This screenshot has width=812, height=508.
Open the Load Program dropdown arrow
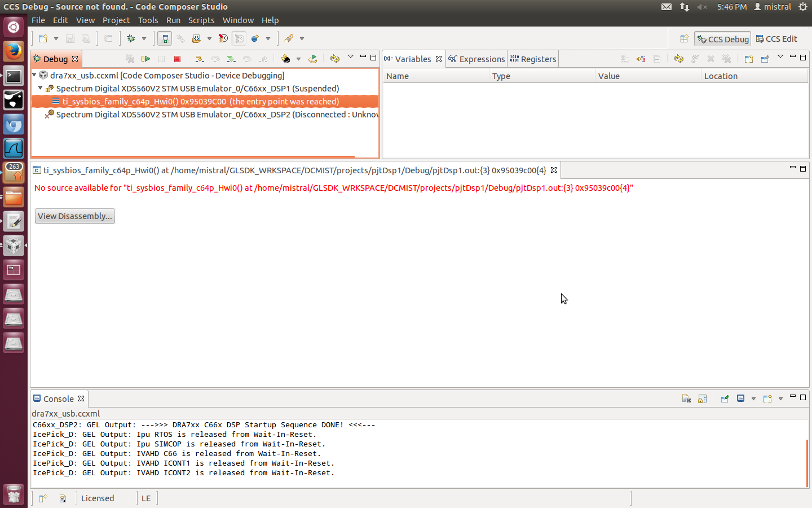click(x=209, y=39)
